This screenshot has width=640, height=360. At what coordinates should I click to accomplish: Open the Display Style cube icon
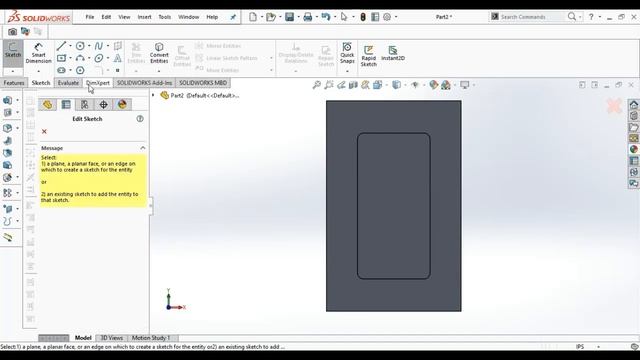pos(396,85)
